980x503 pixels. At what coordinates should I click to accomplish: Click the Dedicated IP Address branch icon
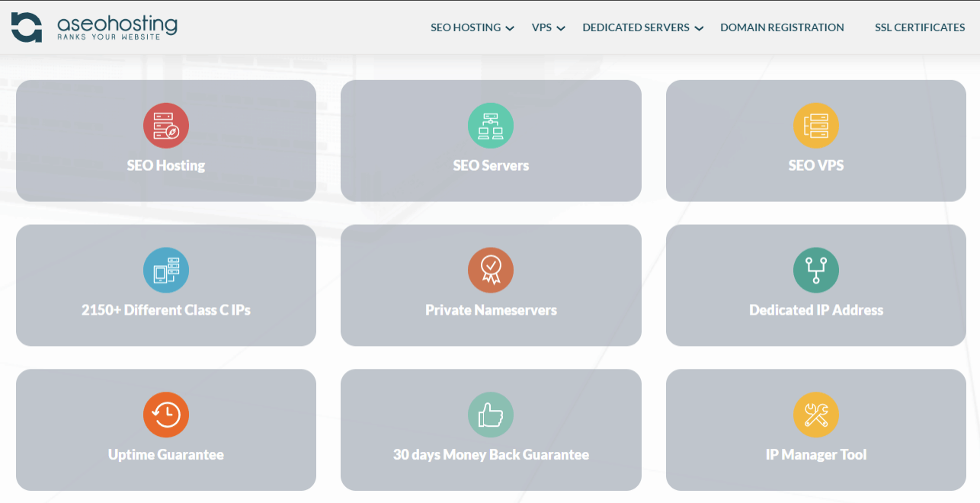tap(816, 271)
